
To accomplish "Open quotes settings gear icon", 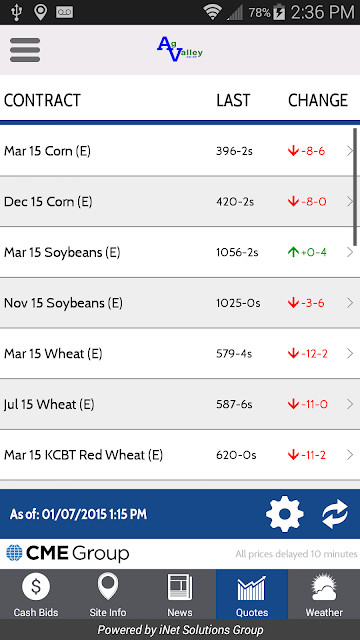I will click(285, 514).
